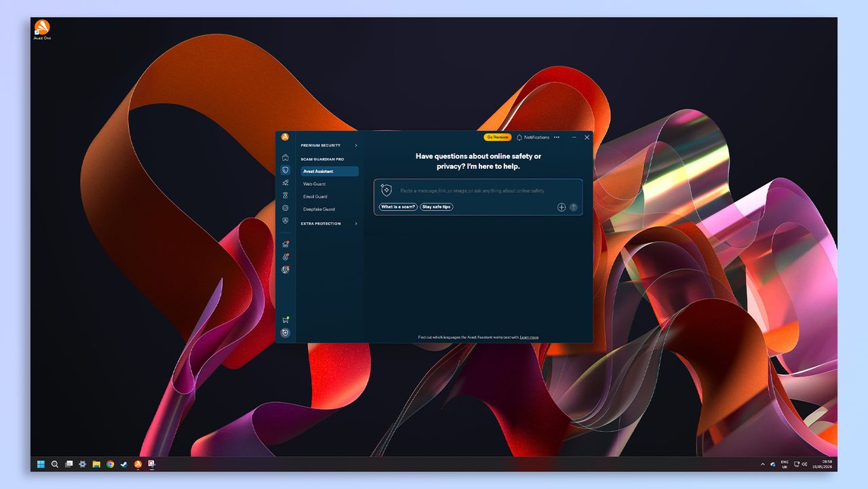Image resolution: width=868 pixels, height=489 pixels.
Task: Minimize the Avast window
Action: (x=574, y=137)
